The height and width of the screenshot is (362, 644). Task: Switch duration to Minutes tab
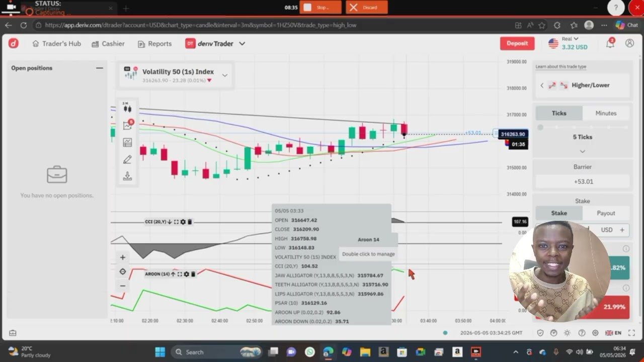pos(606,113)
